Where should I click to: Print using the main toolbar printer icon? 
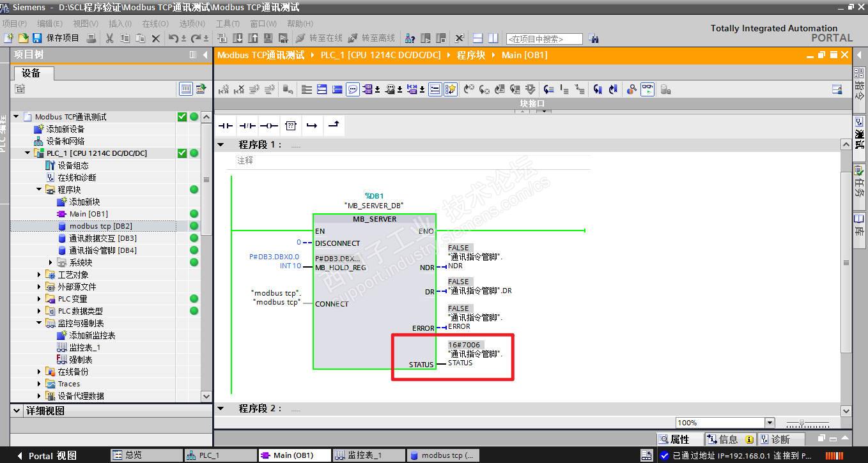[x=91, y=38]
